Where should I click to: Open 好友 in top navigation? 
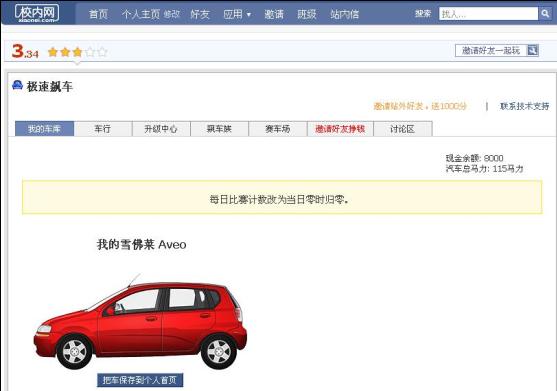(200, 14)
